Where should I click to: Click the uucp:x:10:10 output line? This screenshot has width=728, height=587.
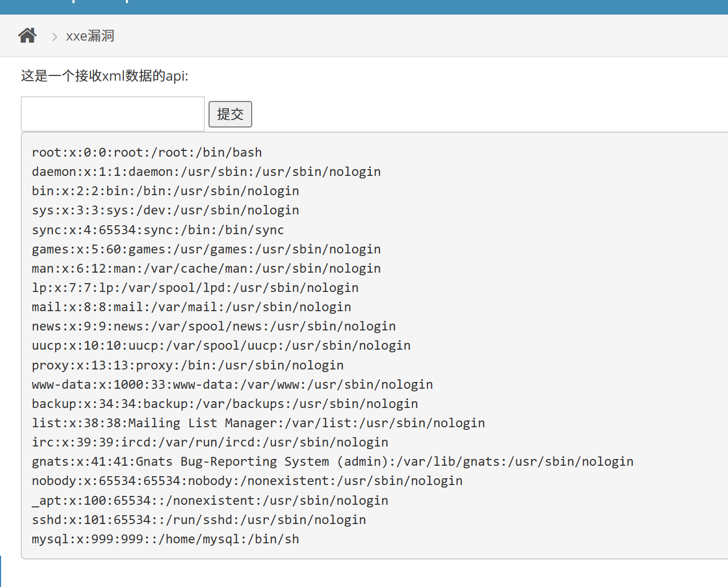(x=221, y=346)
